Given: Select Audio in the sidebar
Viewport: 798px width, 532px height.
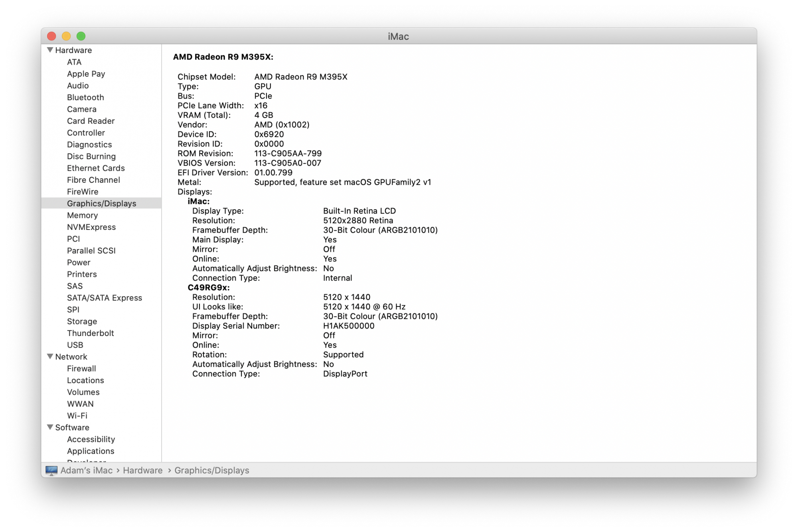Looking at the screenshot, I should tap(78, 85).
